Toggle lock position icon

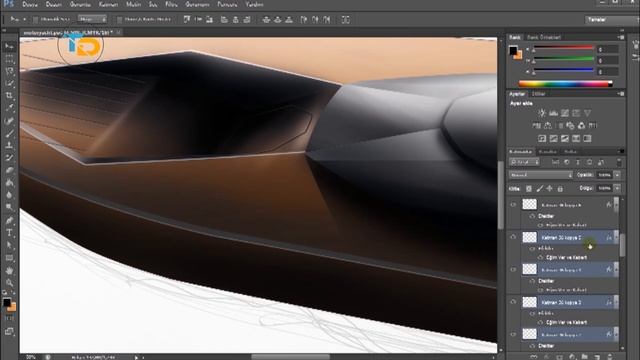pos(550,189)
